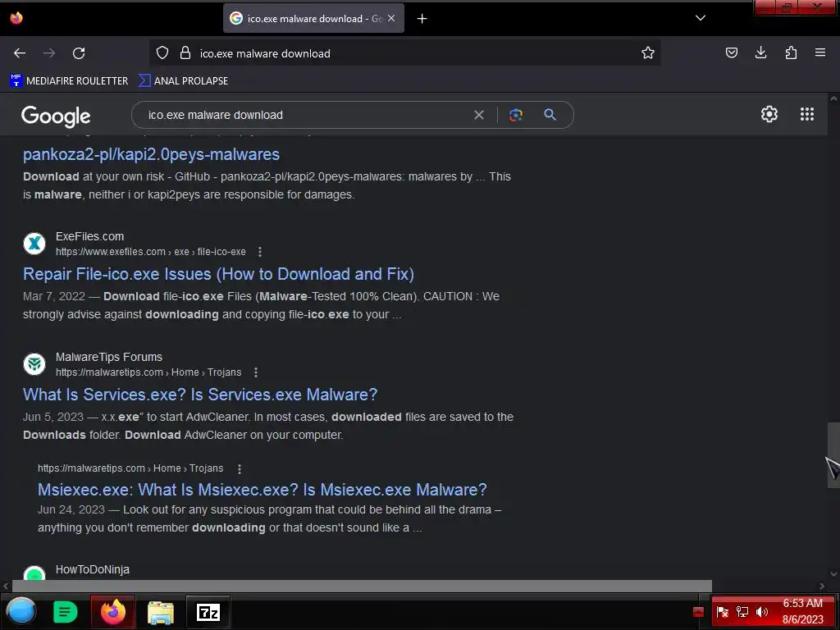
Task: Open the Action Center flag tray icon
Action: [722, 612]
